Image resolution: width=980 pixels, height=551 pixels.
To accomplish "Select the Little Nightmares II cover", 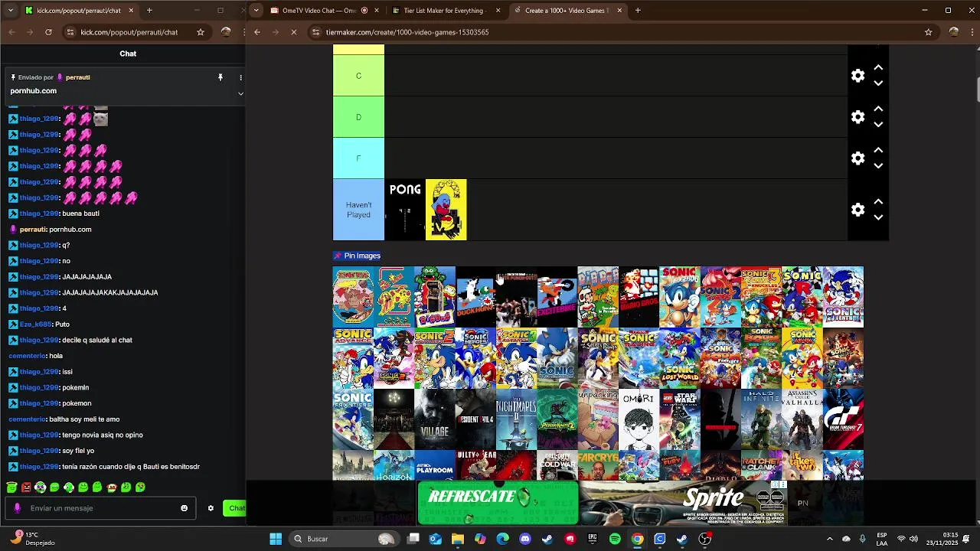I will (x=516, y=419).
